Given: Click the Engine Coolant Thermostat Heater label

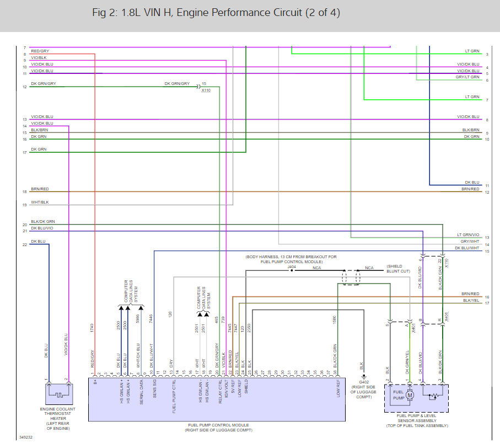Looking at the screenshot, I should click(58, 419).
